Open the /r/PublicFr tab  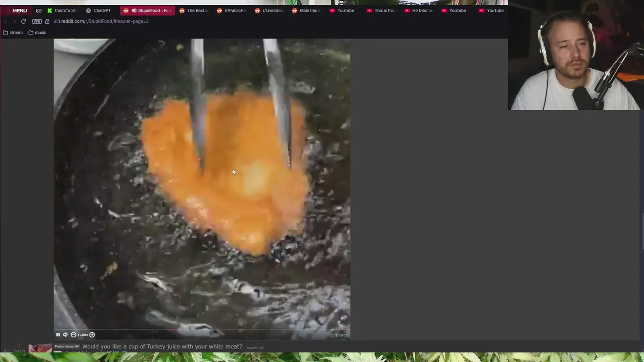click(x=232, y=10)
